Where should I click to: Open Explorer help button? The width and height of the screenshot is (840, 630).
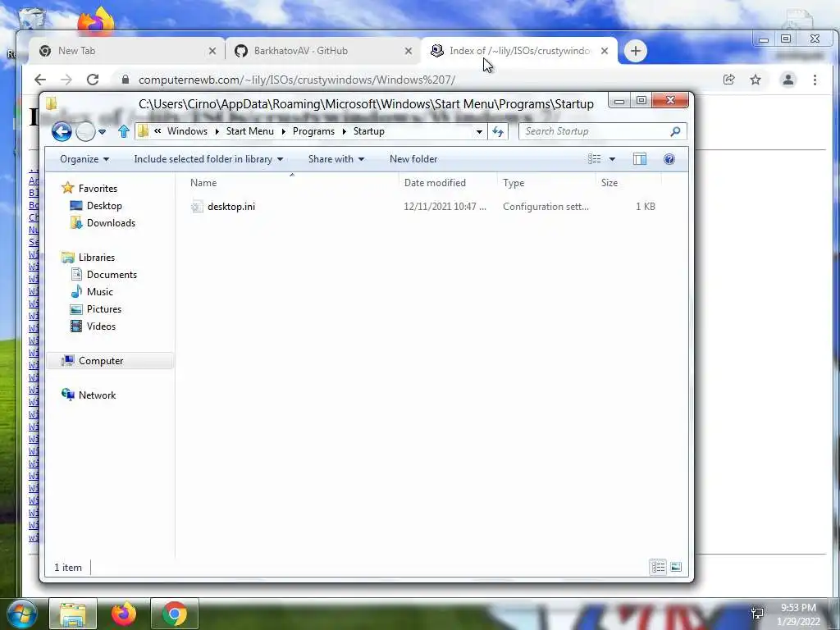669,159
